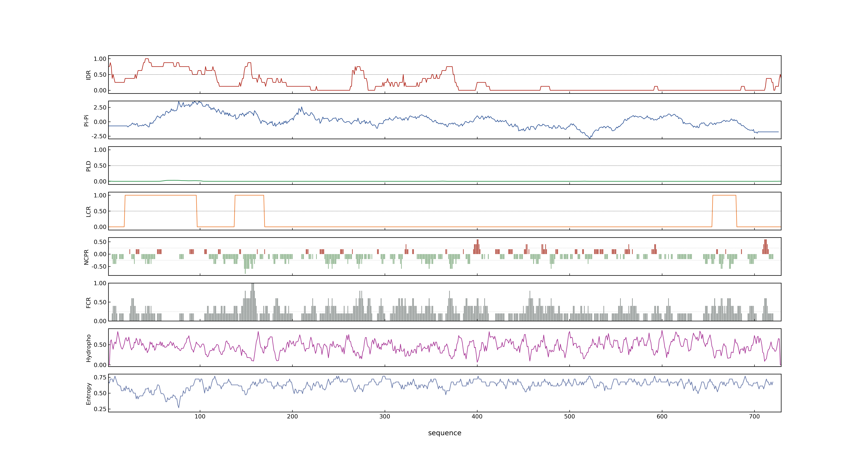Image resolution: width=868 pixels, height=463 pixels.
Task: Click the 'Entropy' y-axis label
Action: (x=88, y=394)
